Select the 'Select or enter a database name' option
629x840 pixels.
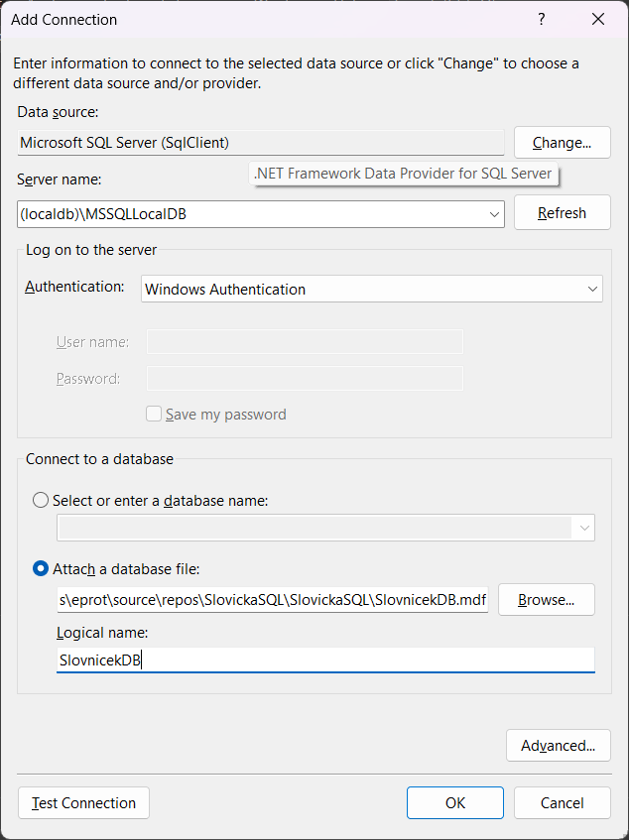[41, 501]
